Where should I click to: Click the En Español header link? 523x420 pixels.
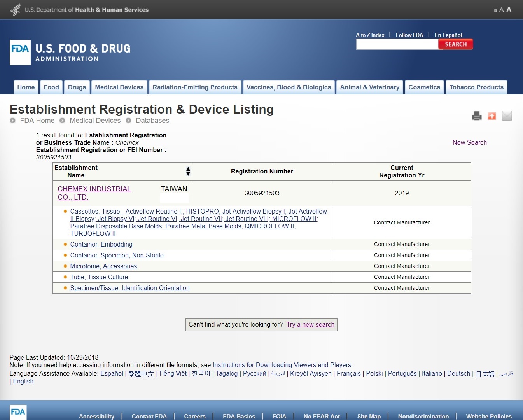tap(448, 35)
